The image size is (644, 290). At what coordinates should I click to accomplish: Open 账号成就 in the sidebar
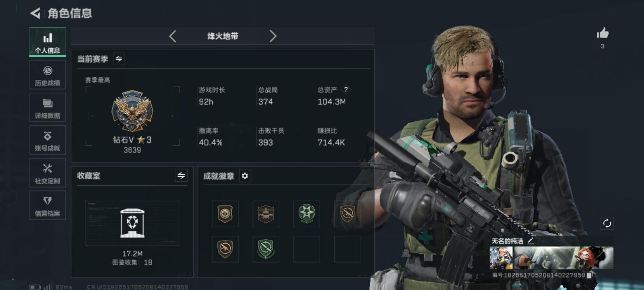(x=47, y=140)
